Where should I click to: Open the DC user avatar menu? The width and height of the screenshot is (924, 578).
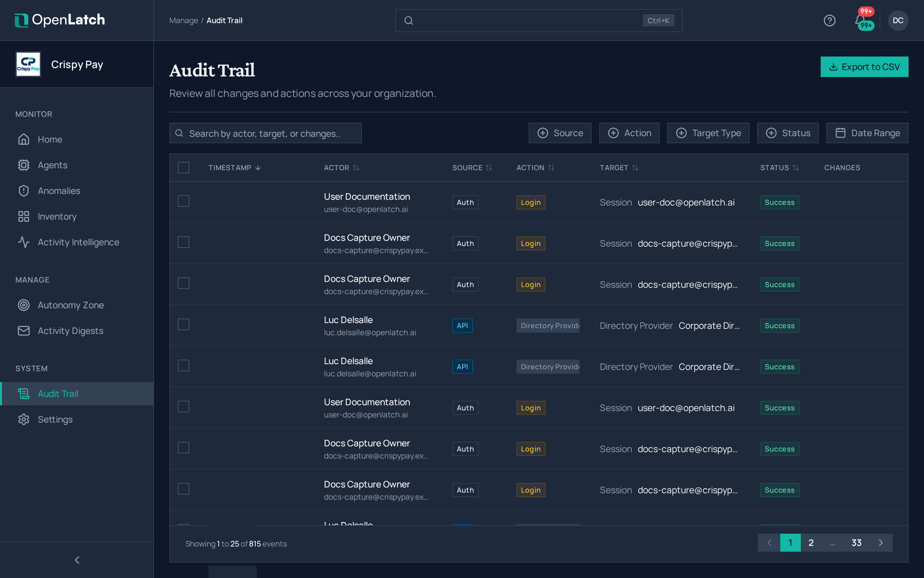point(898,20)
